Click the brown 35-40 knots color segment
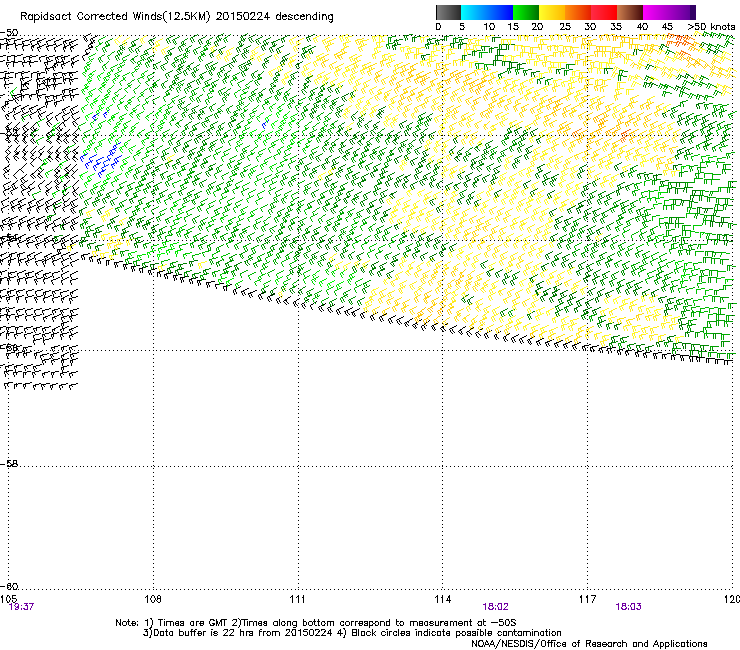Viewport: 740px width, 650px height. (x=630, y=12)
